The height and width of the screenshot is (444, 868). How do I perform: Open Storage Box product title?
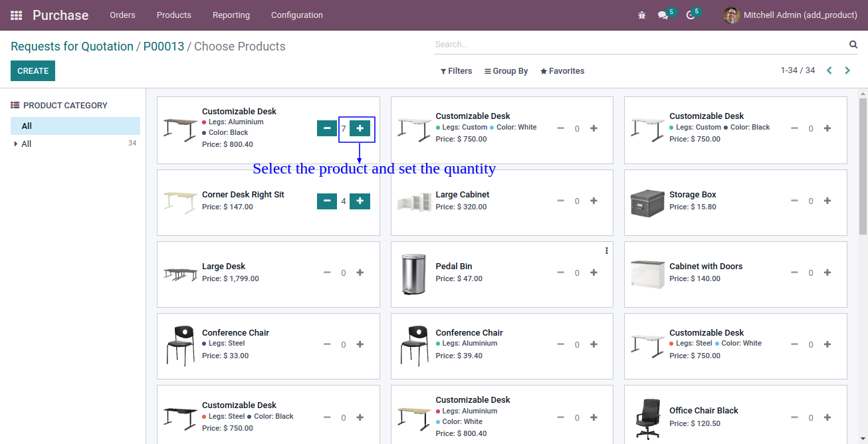pyautogui.click(x=693, y=195)
